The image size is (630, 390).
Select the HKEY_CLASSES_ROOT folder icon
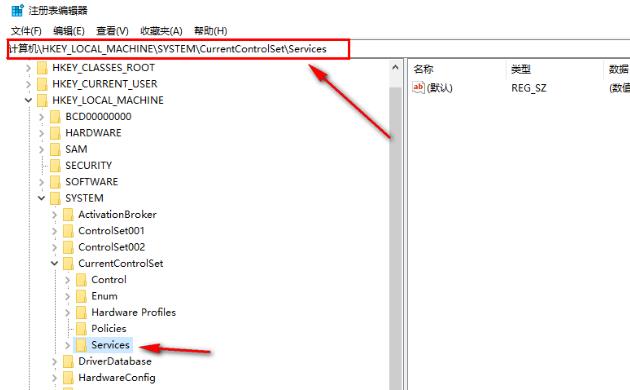pos(42,67)
